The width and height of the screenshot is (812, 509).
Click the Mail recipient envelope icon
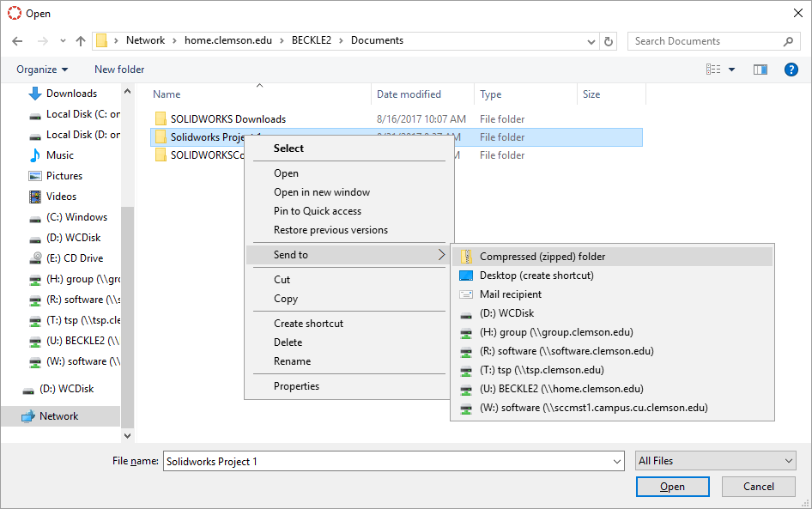tap(466, 294)
